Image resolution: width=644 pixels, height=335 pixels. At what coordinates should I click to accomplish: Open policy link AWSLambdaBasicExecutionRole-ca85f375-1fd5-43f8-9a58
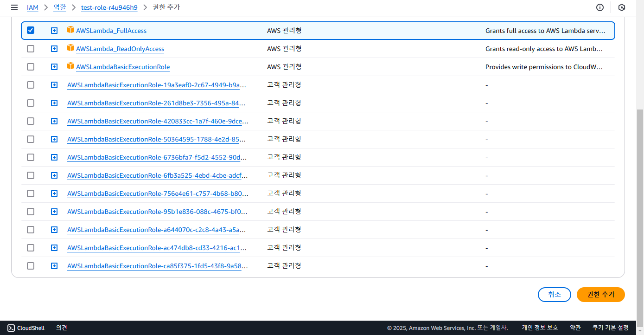point(158,266)
